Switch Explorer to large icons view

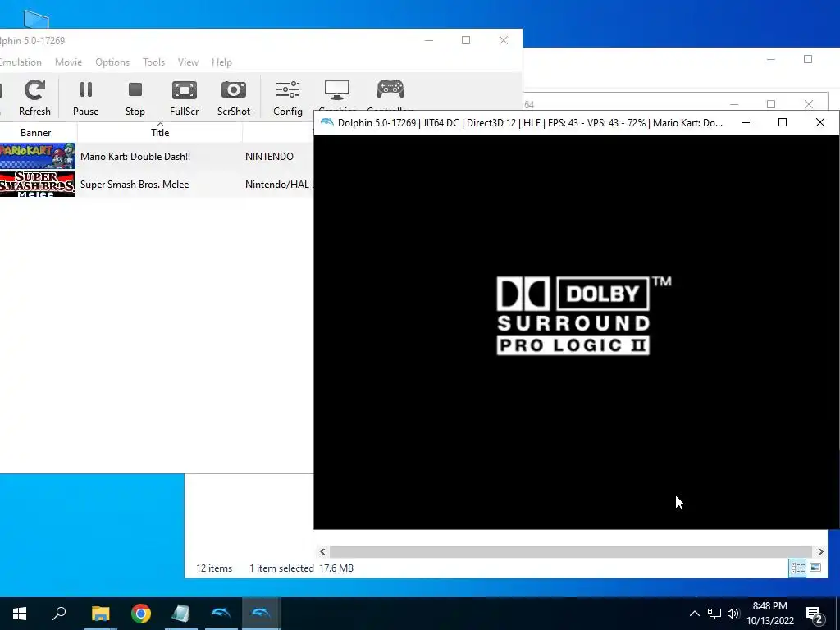tap(815, 568)
